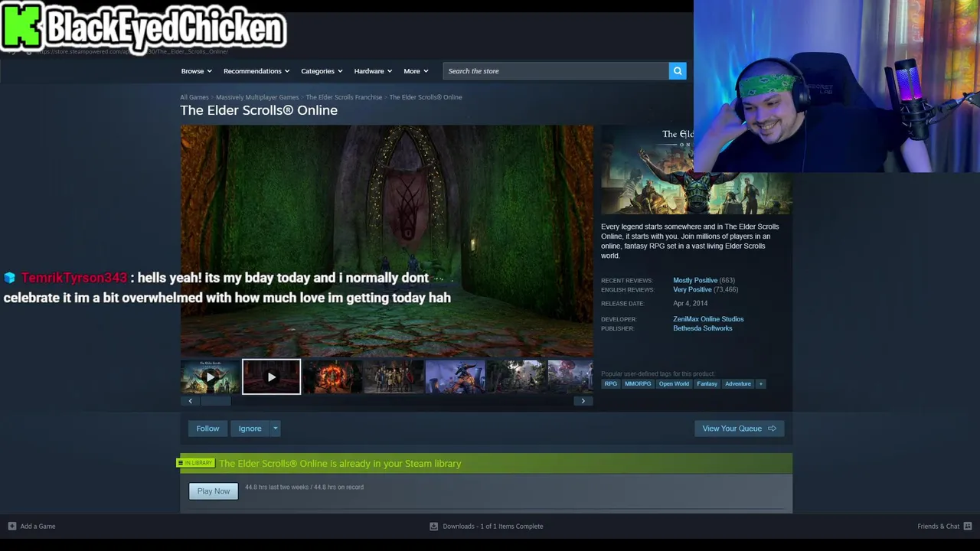Viewport: 980px width, 551px height.
Task: Expand the More menu
Action: point(416,71)
